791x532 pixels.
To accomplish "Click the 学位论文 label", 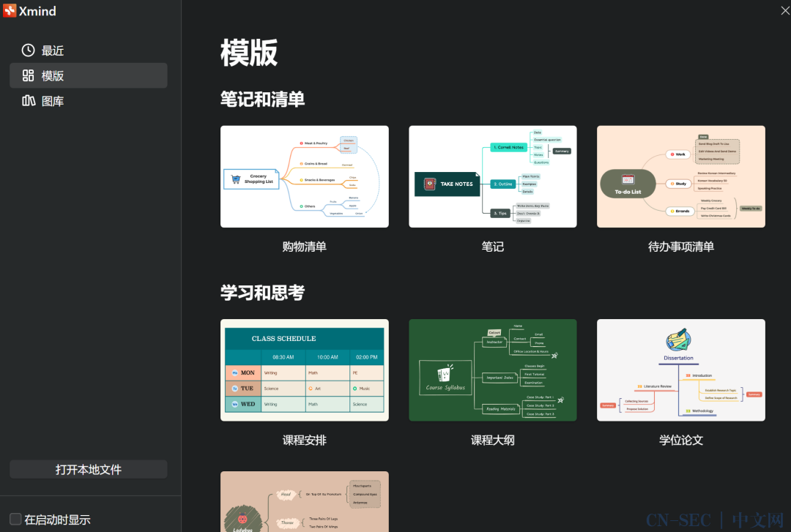I will pos(681,441).
